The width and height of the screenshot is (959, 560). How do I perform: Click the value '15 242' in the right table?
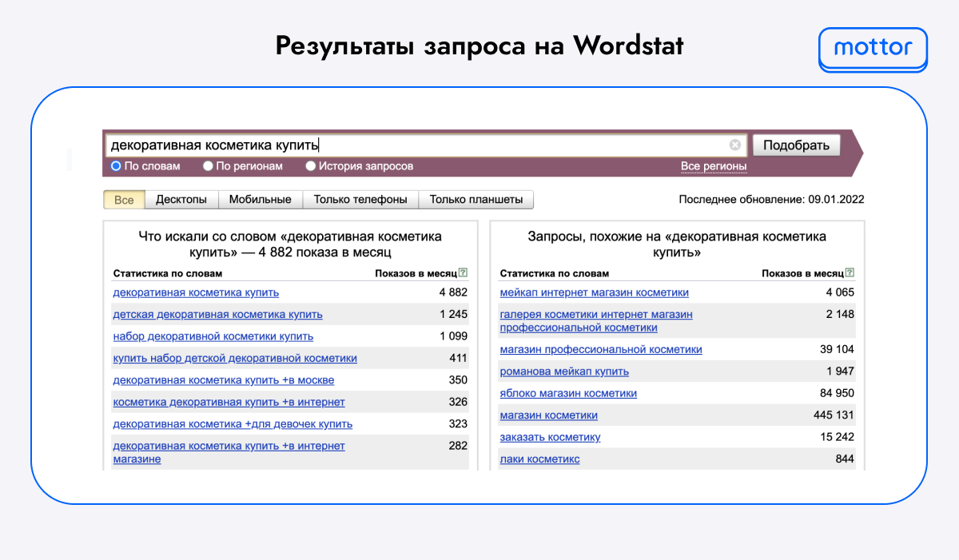837,437
